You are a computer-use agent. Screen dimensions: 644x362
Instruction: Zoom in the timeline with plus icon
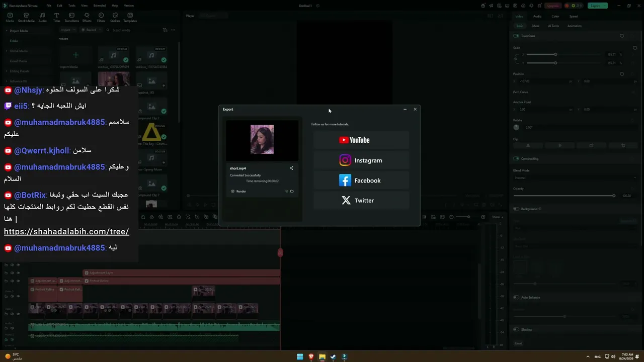click(x=483, y=217)
